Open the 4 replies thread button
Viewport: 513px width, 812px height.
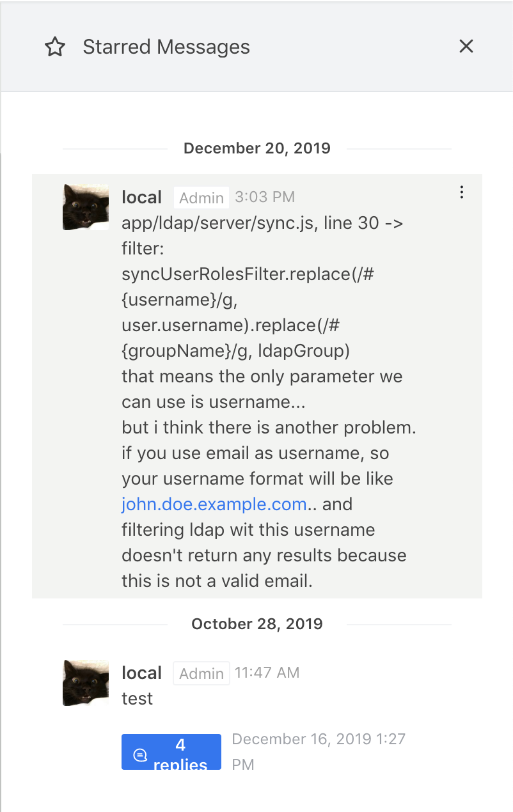tap(171, 752)
